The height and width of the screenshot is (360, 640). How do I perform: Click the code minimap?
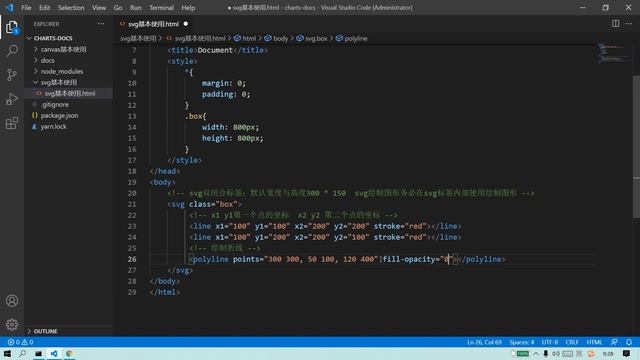click(x=614, y=53)
